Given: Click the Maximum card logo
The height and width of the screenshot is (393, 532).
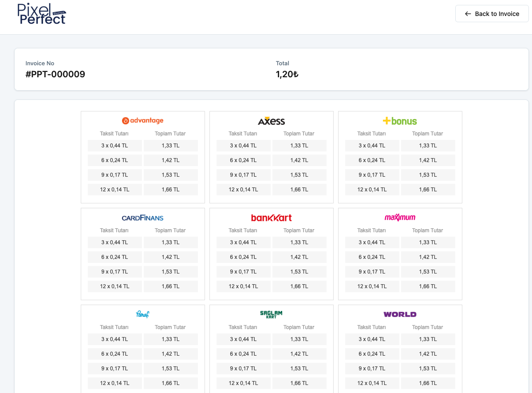Looking at the screenshot, I should click(x=400, y=218).
